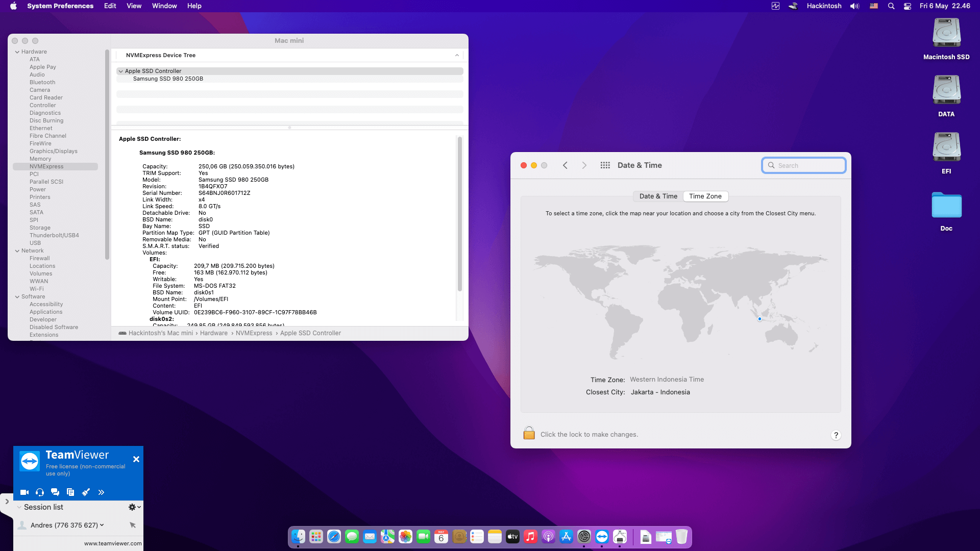
Task: Collapse the Software tree section
Action: 17,296
